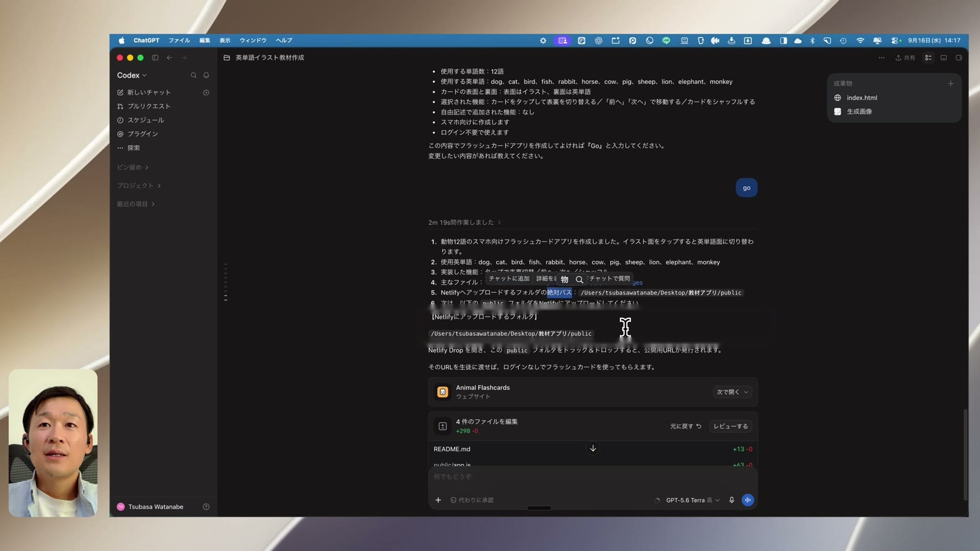Click the 共有 share button
The height and width of the screenshot is (551, 980).
pos(905,58)
